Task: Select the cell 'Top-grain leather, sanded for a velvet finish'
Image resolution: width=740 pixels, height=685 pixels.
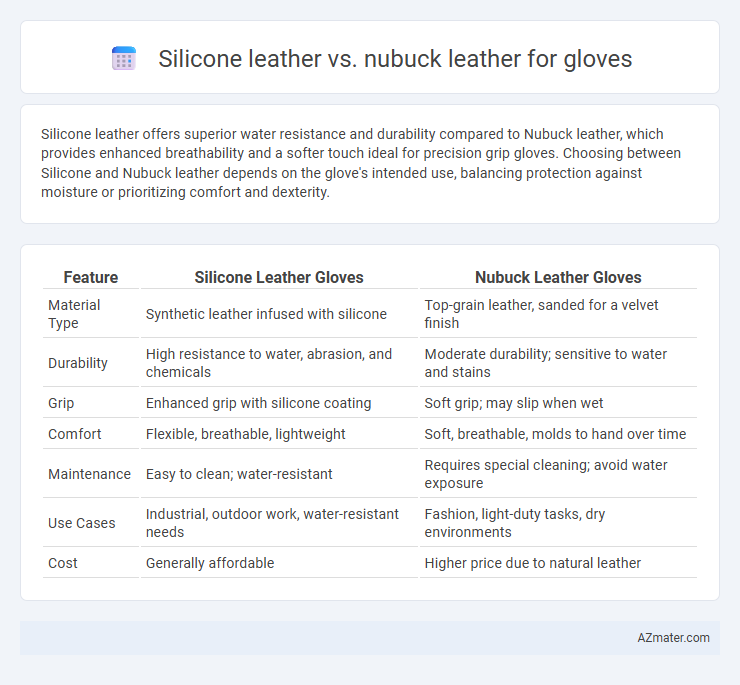Action: coord(558,314)
